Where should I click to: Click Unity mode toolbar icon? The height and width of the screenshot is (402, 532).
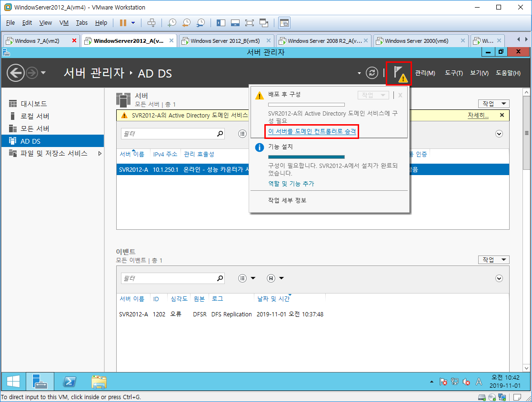coord(264,23)
